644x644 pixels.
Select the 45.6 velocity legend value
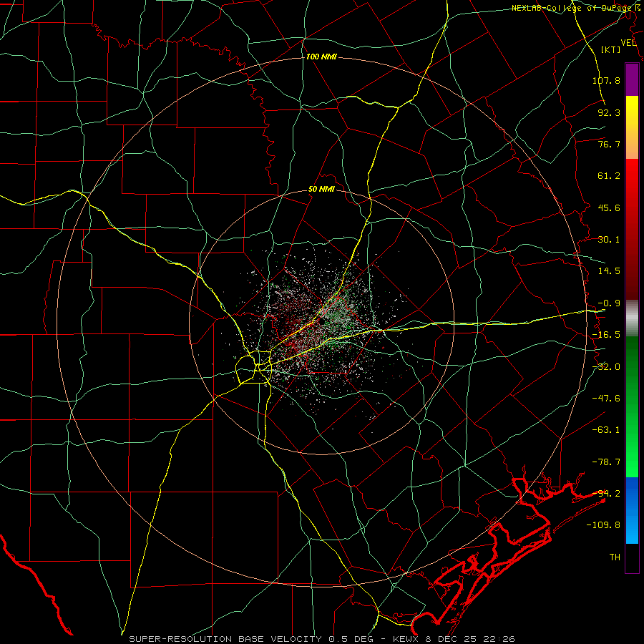[x=609, y=208]
